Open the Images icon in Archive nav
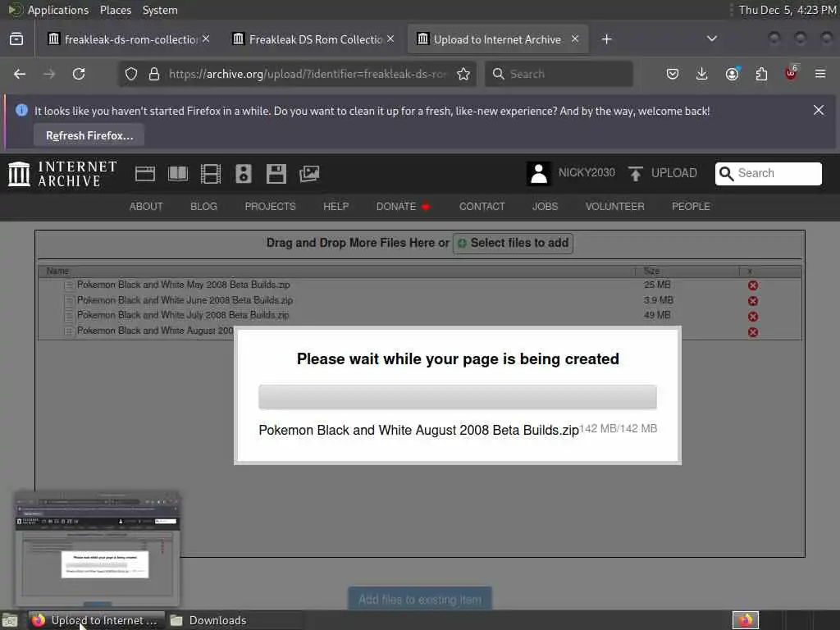Viewport: 840px width, 630px height. pyautogui.click(x=309, y=174)
